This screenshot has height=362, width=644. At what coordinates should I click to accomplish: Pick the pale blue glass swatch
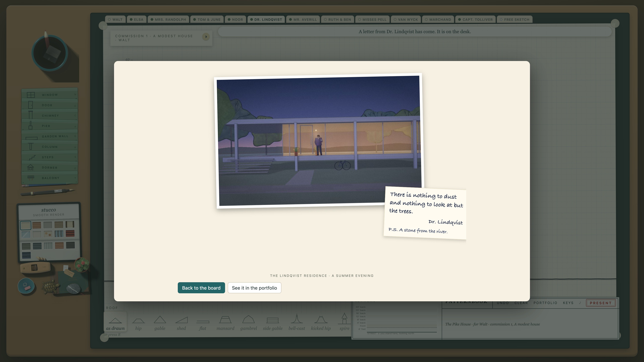(x=26, y=234)
